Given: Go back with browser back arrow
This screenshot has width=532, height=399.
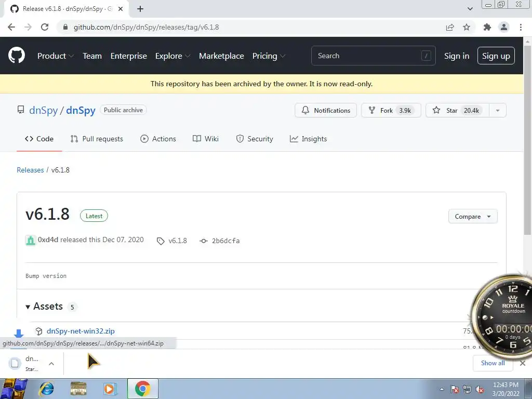Looking at the screenshot, I should click(11, 27).
